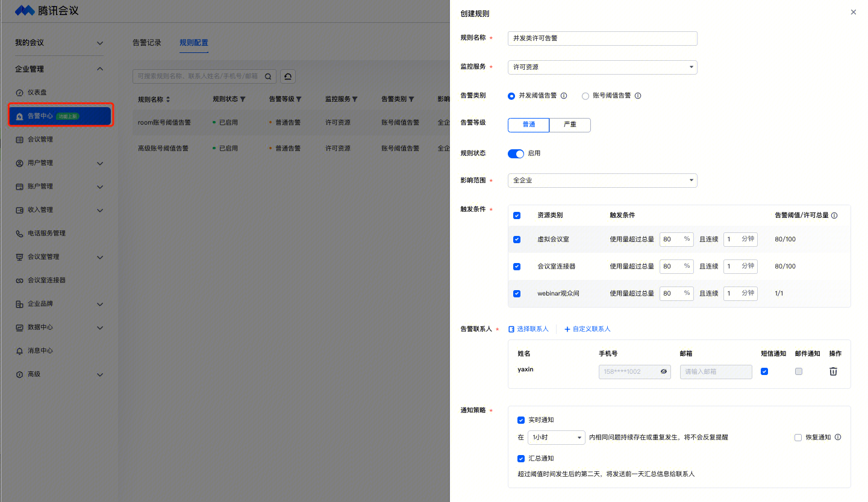Screen dimensions: 868x502
Task: Open the 监控服务 dropdown
Action: 602,67
